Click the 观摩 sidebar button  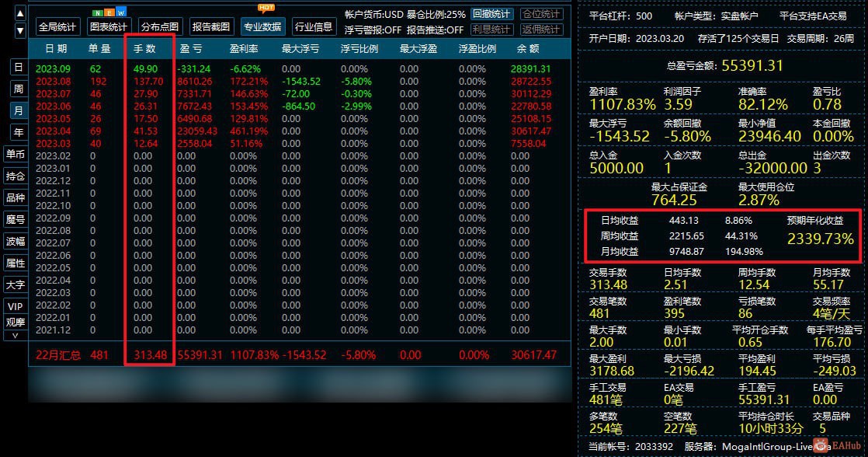[16, 322]
